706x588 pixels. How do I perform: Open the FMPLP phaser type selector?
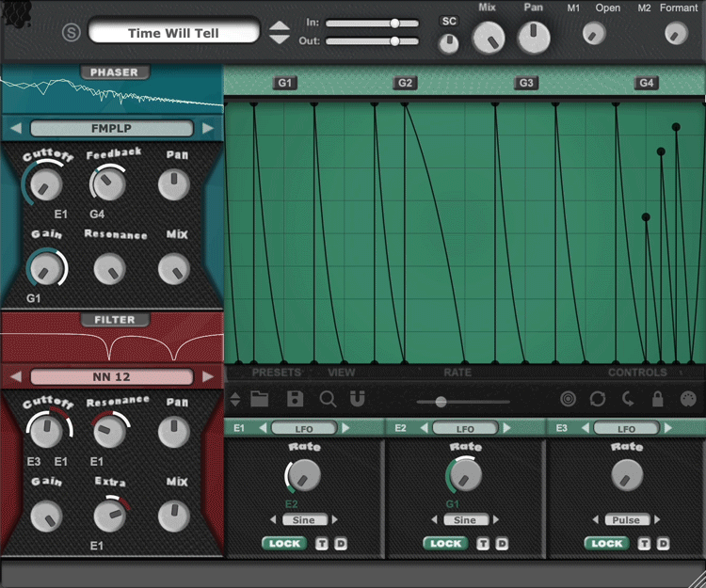(111, 129)
